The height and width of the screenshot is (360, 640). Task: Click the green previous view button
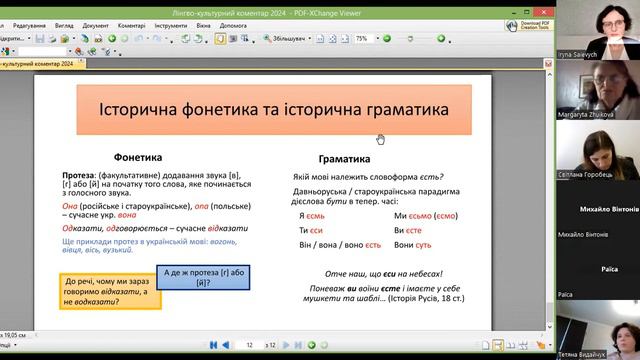[312, 345]
